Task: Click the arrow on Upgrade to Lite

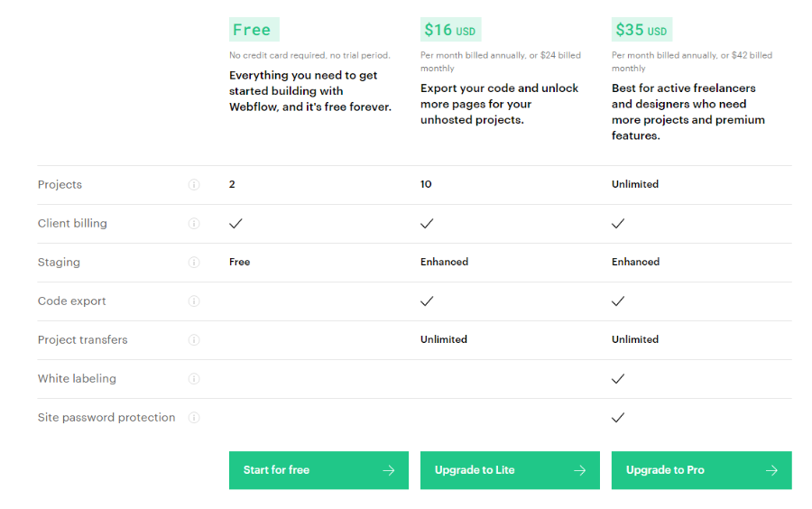Action: coord(580,470)
